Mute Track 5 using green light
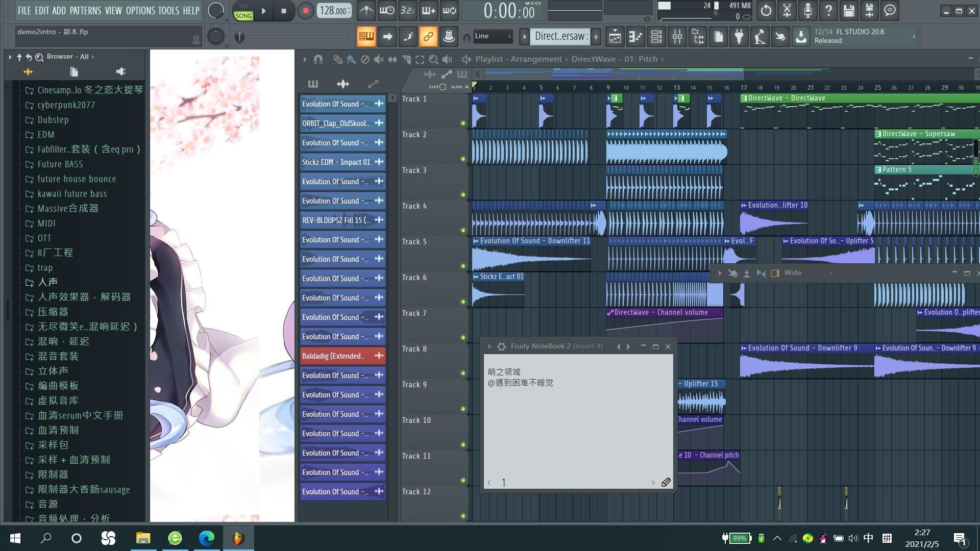980x551 pixels. click(463, 266)
